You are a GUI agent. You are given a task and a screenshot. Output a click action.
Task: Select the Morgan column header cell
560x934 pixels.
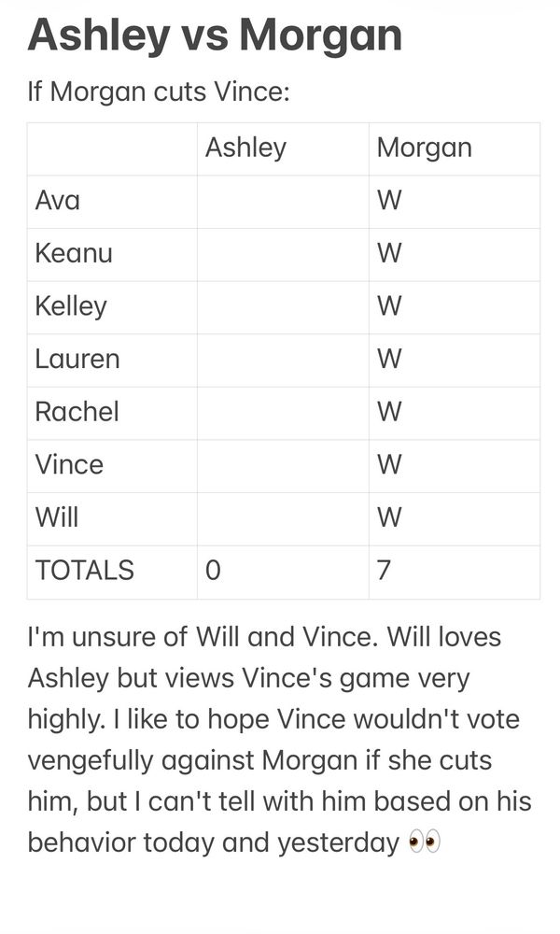click(455, 149)
